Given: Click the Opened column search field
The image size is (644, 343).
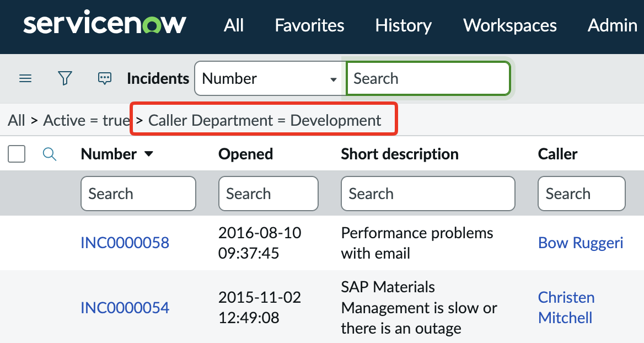Looking at the screenshot, I should pyautogui.click(x=268, y=194).
